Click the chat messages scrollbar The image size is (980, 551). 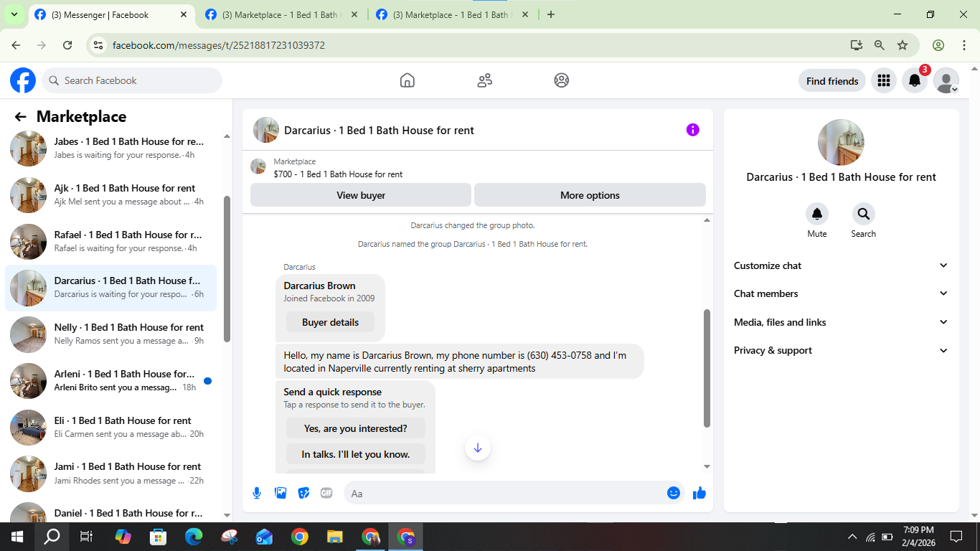click(x=707, y=368)
